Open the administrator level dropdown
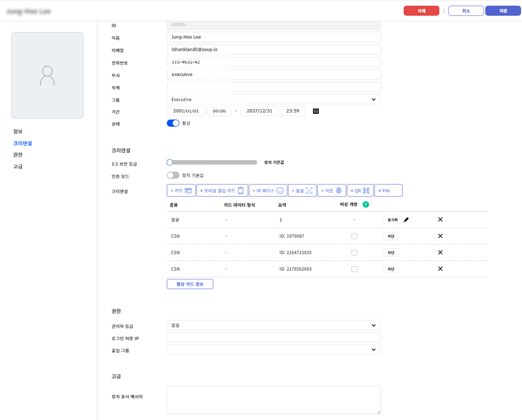 click(x=274, y=325)
